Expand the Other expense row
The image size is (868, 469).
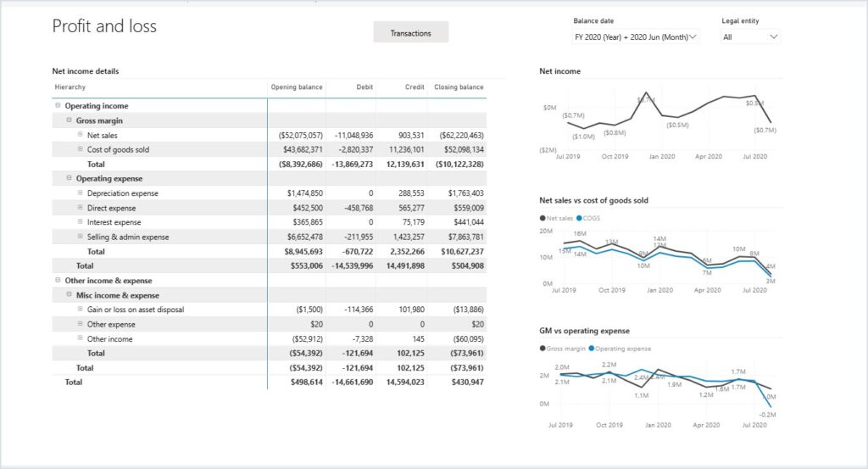[x=81, y=323]
